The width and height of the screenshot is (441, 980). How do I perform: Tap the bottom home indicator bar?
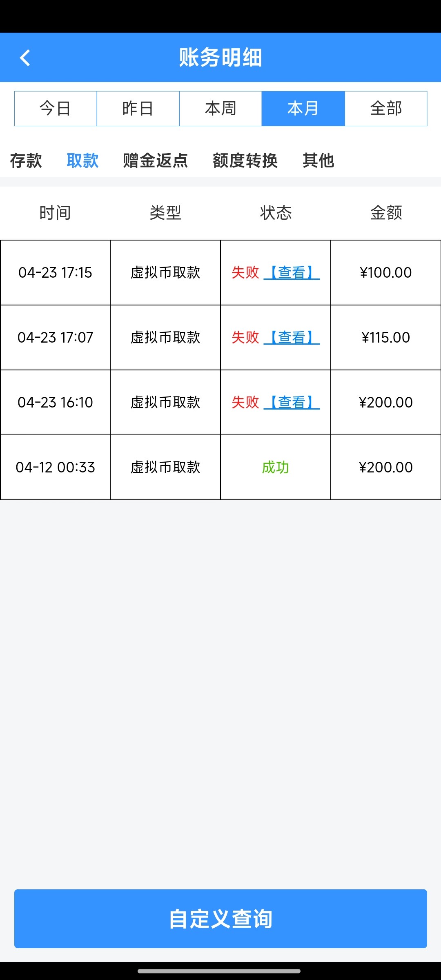219,971
